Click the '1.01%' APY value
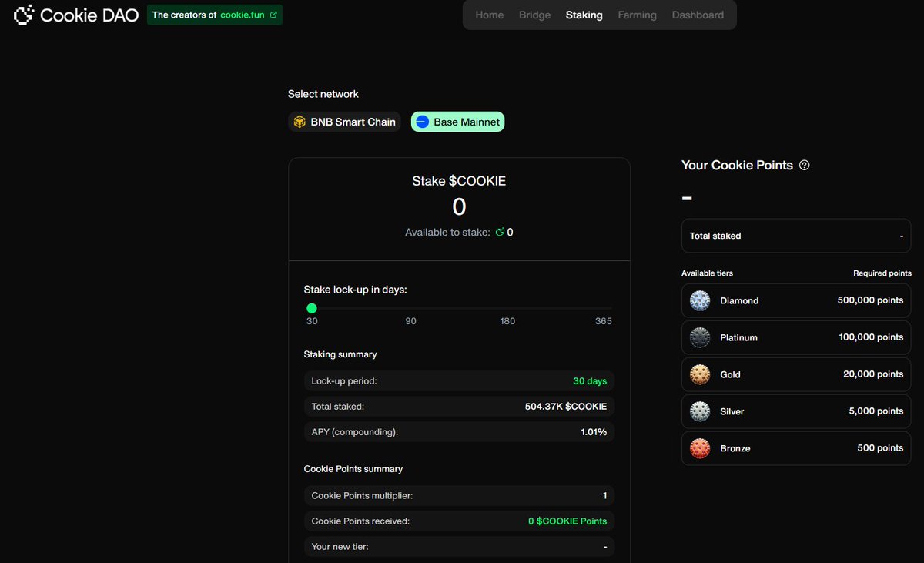 point(594,432)
